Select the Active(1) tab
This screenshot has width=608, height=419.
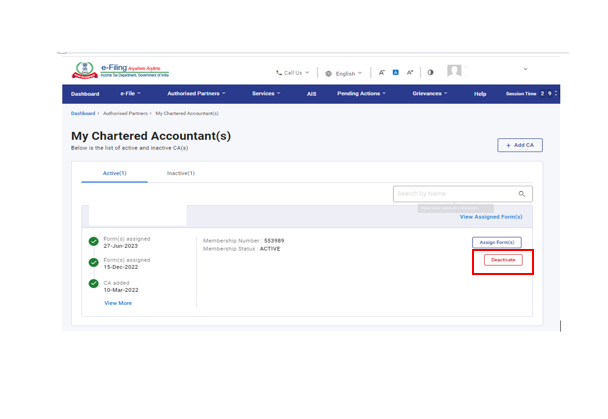point(115,173)
